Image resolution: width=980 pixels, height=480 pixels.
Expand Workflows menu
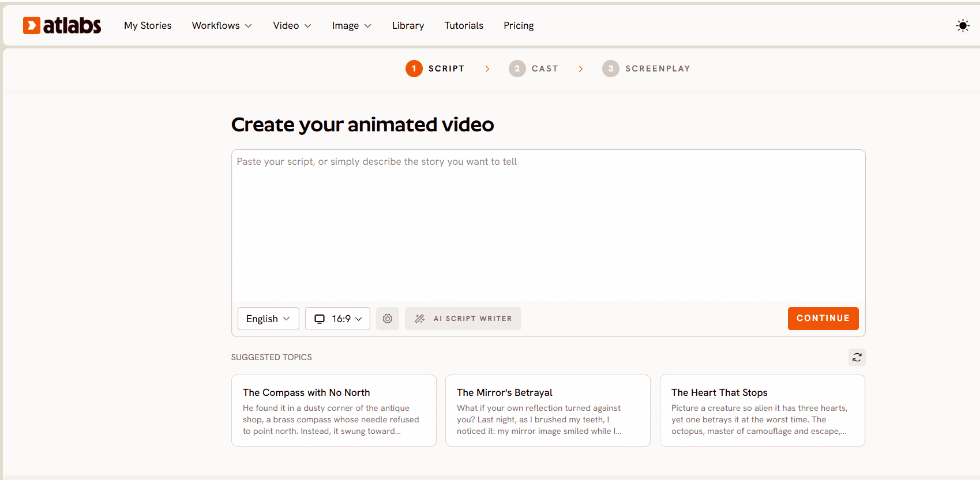(222, 25)
